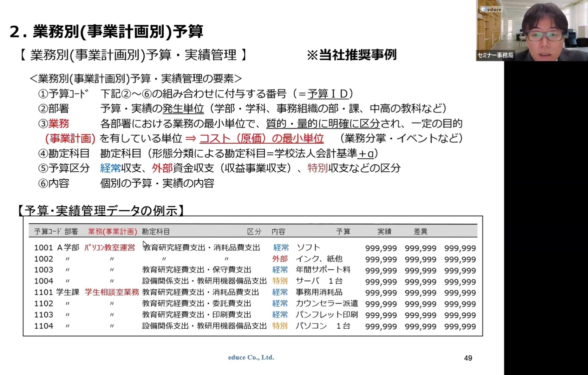This screenshot has height=375, width=588.
Task: Click 教育研究経費支出・印刷費支出 in row 1103
Action: (197, 315)
